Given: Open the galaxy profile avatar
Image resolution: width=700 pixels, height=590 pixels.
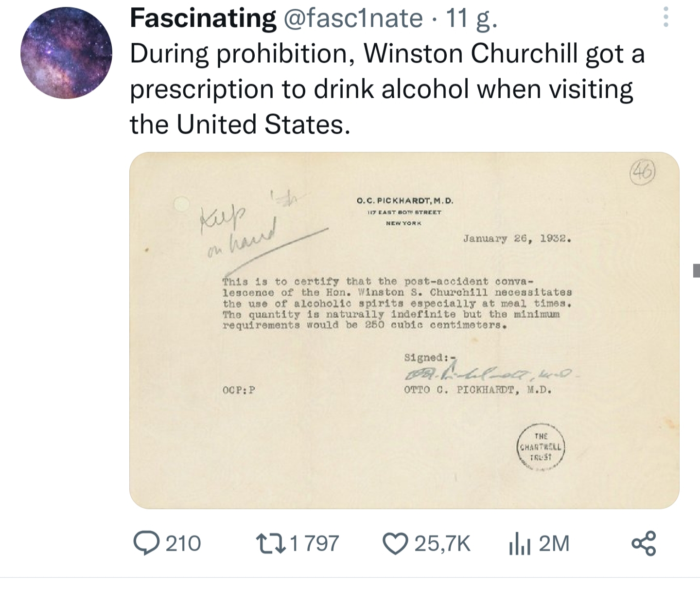Looking at the screenshot, I should pyautogui.click(x=66, y=53).
